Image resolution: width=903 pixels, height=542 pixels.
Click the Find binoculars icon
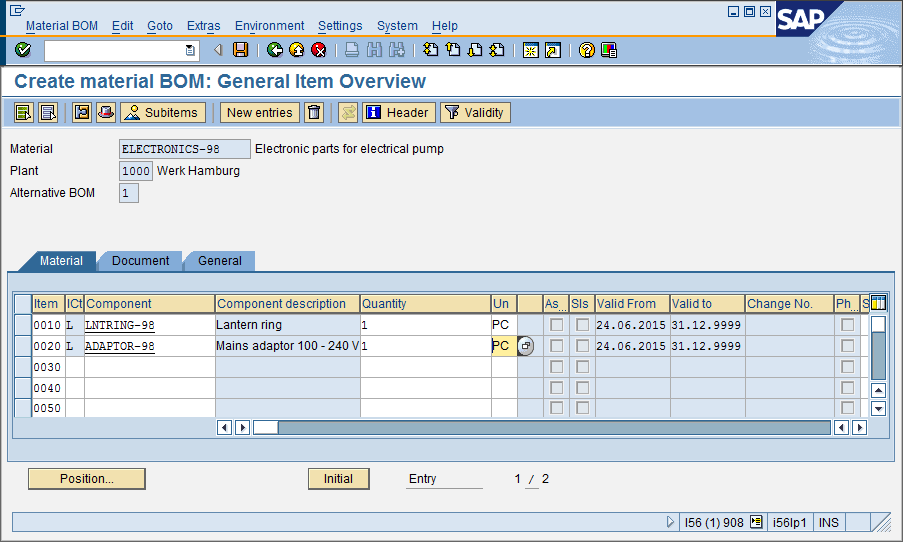click(374, 50)
